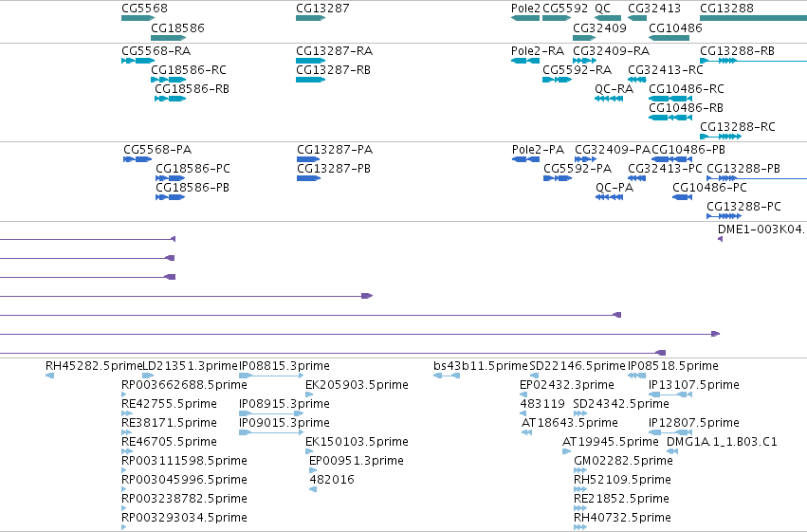Click transcript CG10486-RB
The width and height of the screenshot is (807, 532).
pyautogui.click(x=686, y=108)
